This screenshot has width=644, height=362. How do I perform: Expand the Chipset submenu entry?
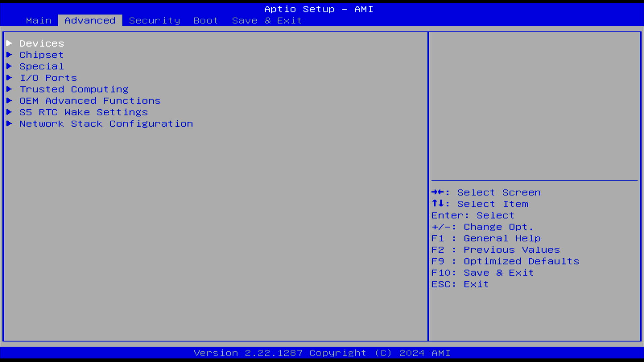click(41, 55)
